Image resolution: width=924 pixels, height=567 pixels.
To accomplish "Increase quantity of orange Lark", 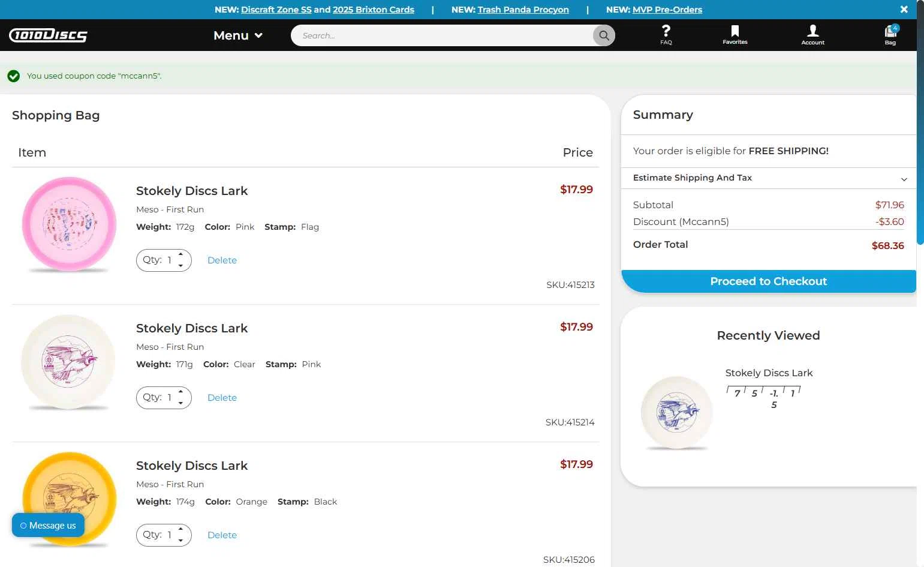I will pos(180,530).
